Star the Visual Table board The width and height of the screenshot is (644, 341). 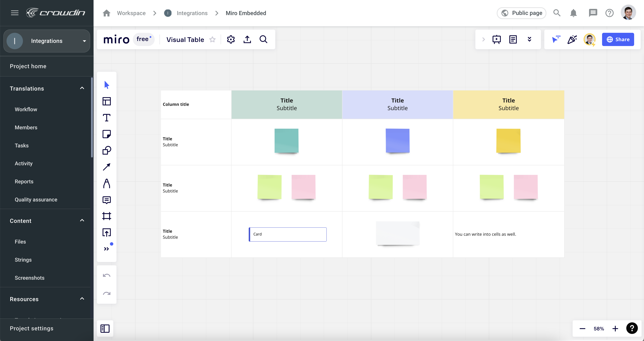(x=212, y=40)
